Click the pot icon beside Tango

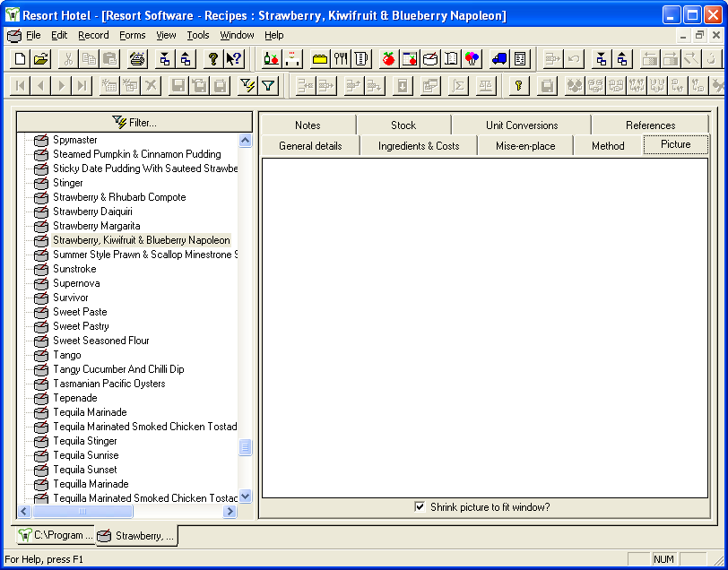coord(41,356)
